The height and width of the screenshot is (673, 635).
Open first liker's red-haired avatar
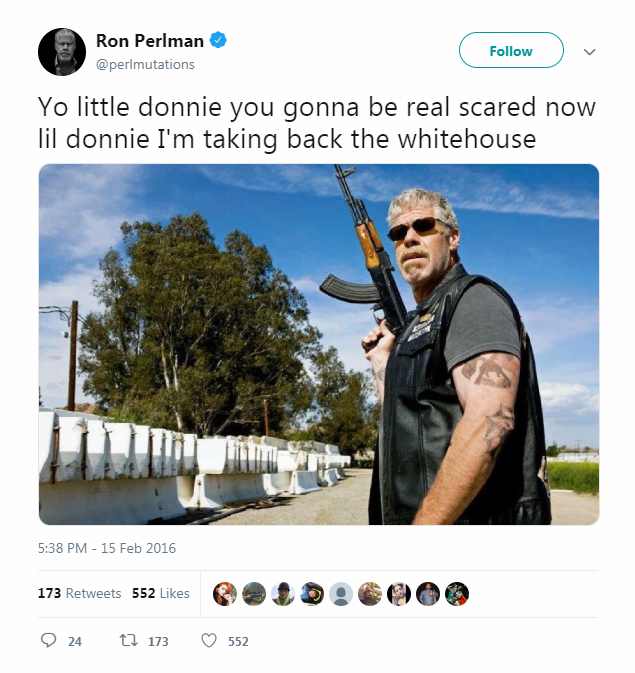click(x=225, y=594)
